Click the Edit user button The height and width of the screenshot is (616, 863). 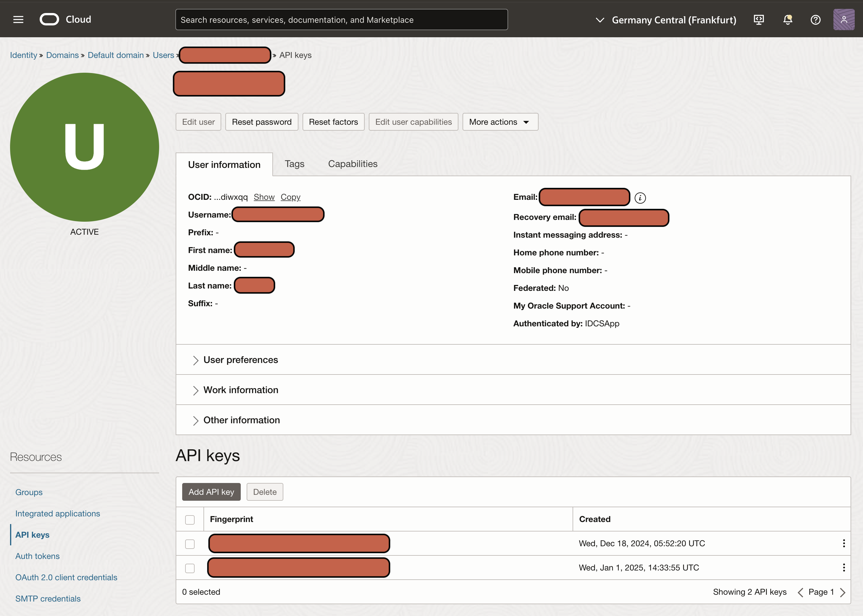(198, 122)
